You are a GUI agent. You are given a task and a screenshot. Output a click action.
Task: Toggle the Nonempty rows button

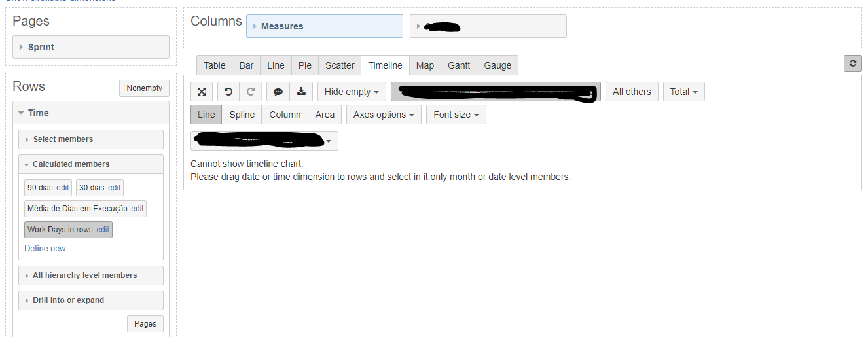point(144,88)
